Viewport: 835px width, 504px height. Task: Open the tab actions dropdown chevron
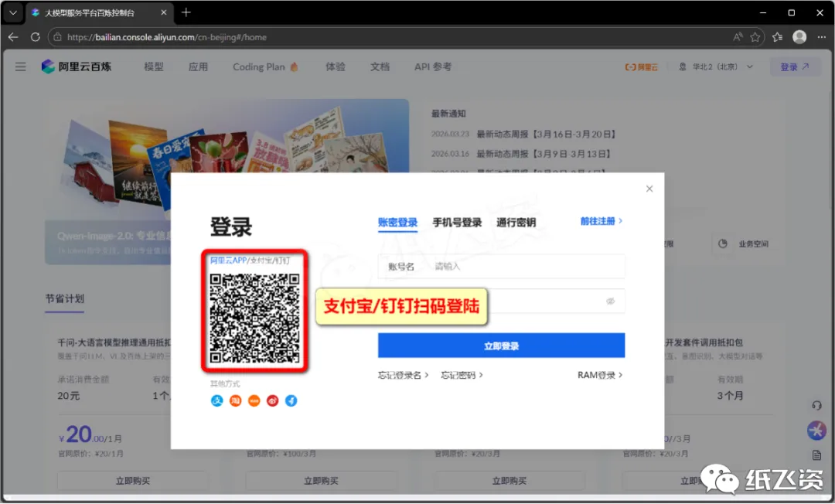13,12
